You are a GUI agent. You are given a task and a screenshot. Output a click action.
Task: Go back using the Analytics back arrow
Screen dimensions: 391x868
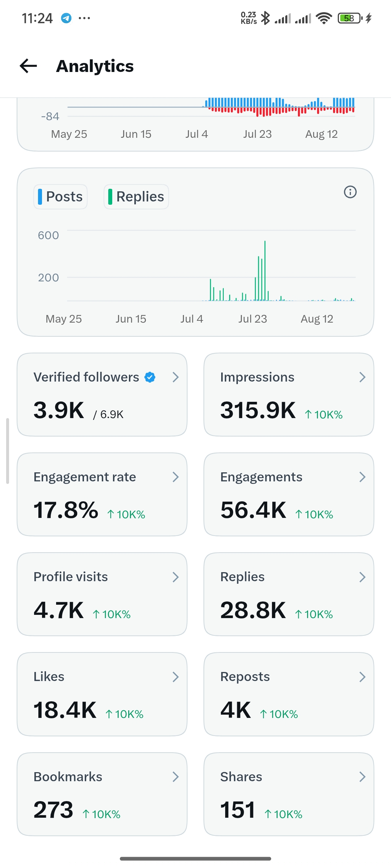(x=28, y=66)
